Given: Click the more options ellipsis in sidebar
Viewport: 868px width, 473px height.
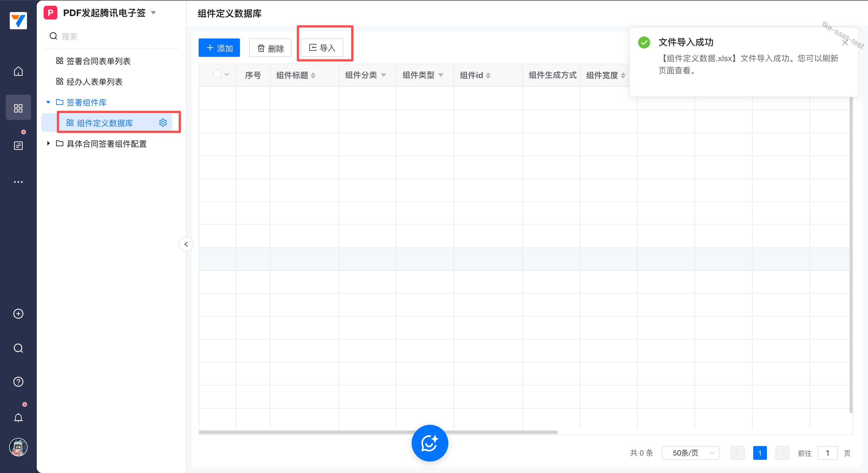Looking at the screenshot, I should [x=18, y=182].
